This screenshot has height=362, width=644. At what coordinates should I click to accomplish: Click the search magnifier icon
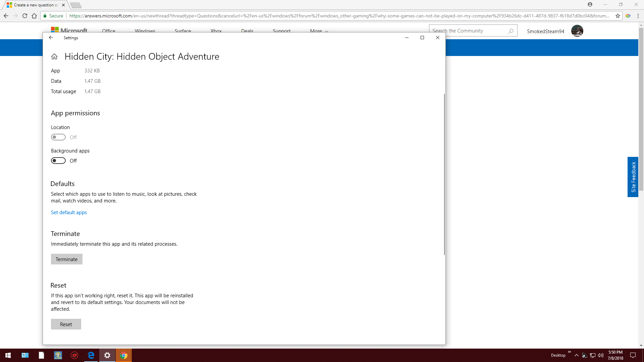coord(511,31)
